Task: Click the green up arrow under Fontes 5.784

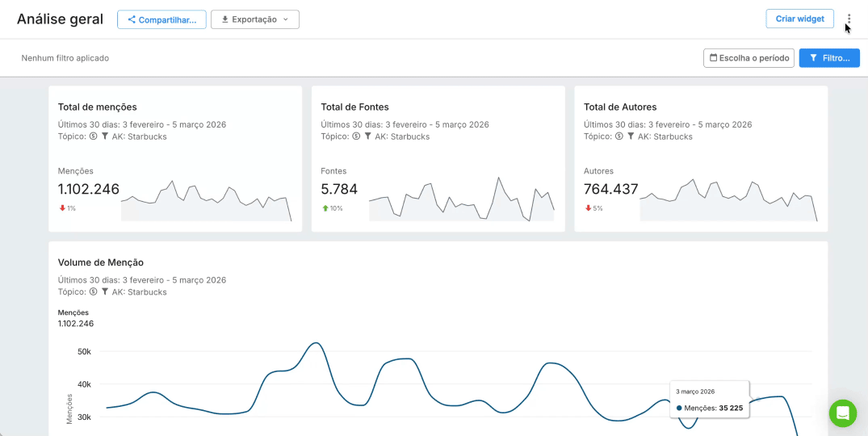Action: (x=325, y=208)
